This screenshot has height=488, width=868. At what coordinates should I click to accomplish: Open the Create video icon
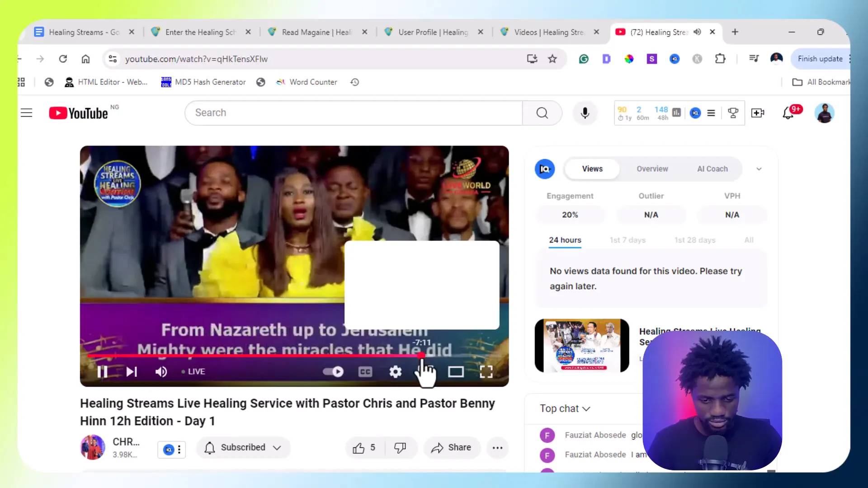click(x=758, y=113)
